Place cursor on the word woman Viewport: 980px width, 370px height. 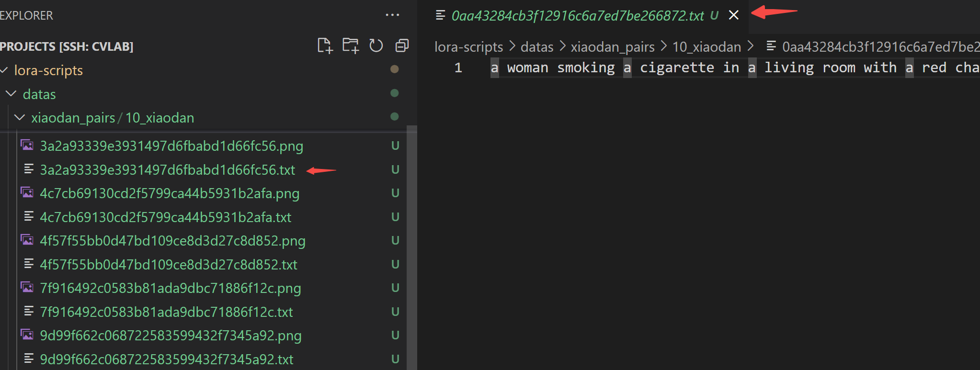click(528, 67)
